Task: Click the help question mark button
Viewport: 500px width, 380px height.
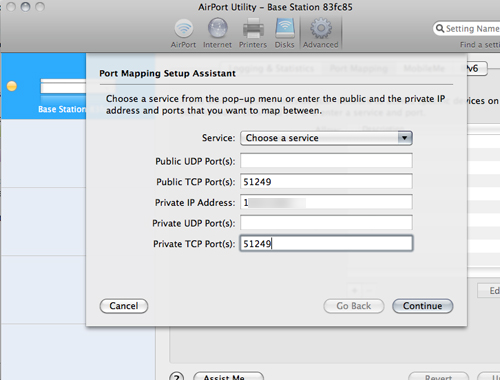Action: (176, 376)
